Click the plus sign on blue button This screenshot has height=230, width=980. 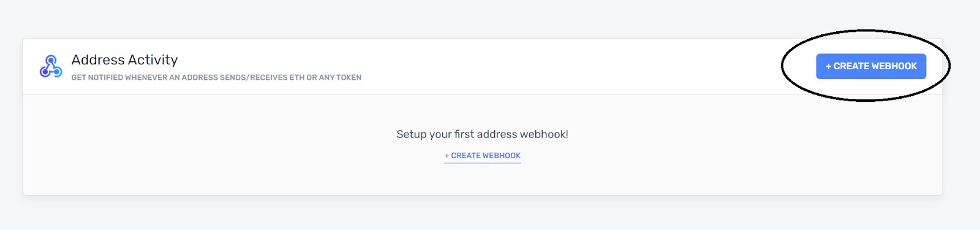click(829, 66)
